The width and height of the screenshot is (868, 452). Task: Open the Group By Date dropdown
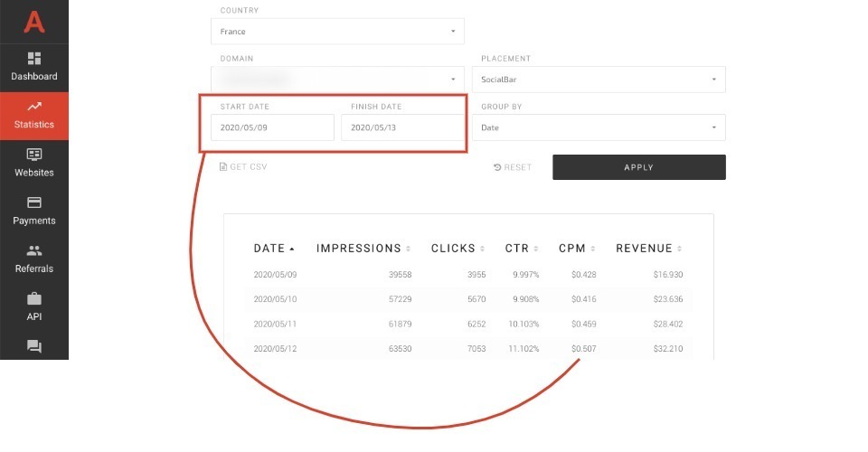click(x=599, y=127)
